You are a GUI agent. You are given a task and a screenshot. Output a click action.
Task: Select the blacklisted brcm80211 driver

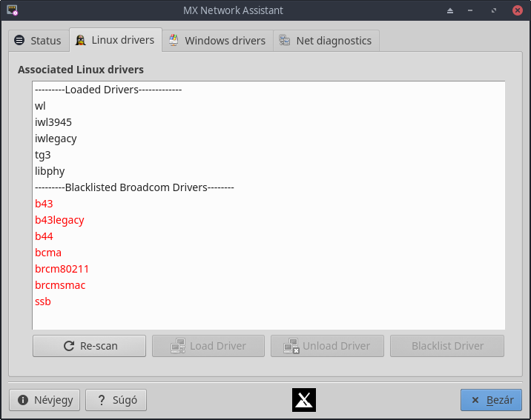268,269
